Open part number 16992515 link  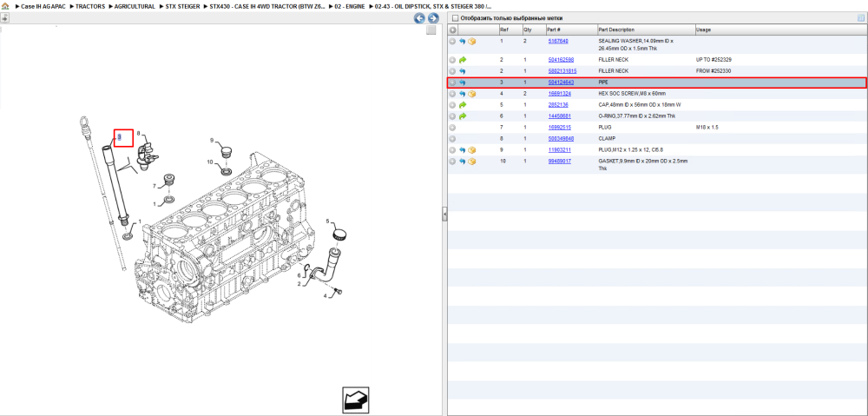[x=559, y=128]
